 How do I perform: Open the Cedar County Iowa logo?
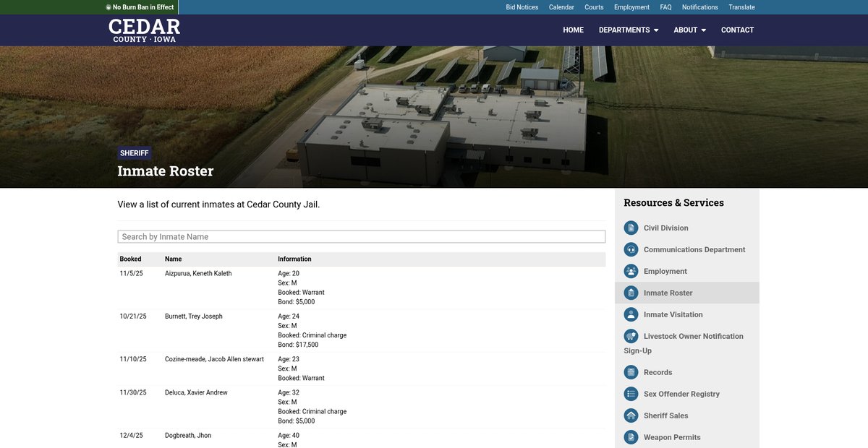coord(144,30)
